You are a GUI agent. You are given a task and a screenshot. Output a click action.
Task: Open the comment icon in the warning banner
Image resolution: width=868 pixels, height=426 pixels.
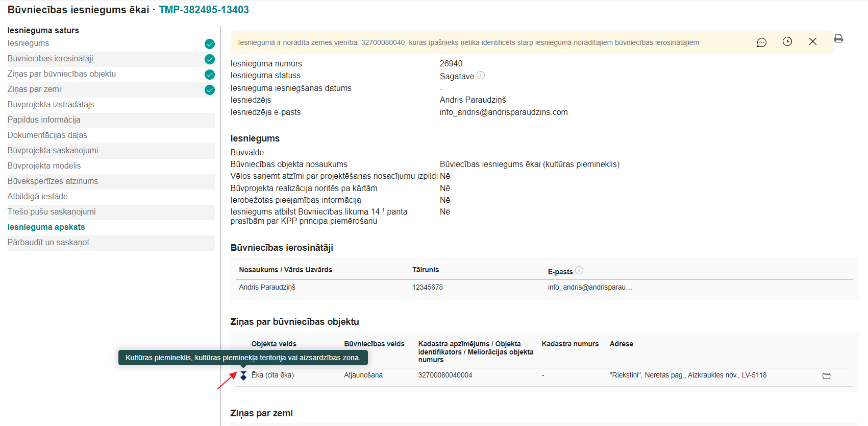coord(761,42)
